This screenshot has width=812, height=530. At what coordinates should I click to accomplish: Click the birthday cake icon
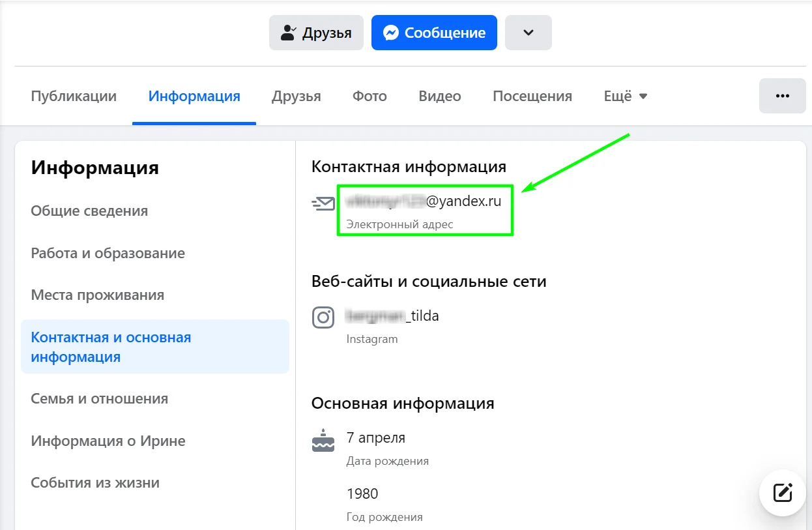323,441
